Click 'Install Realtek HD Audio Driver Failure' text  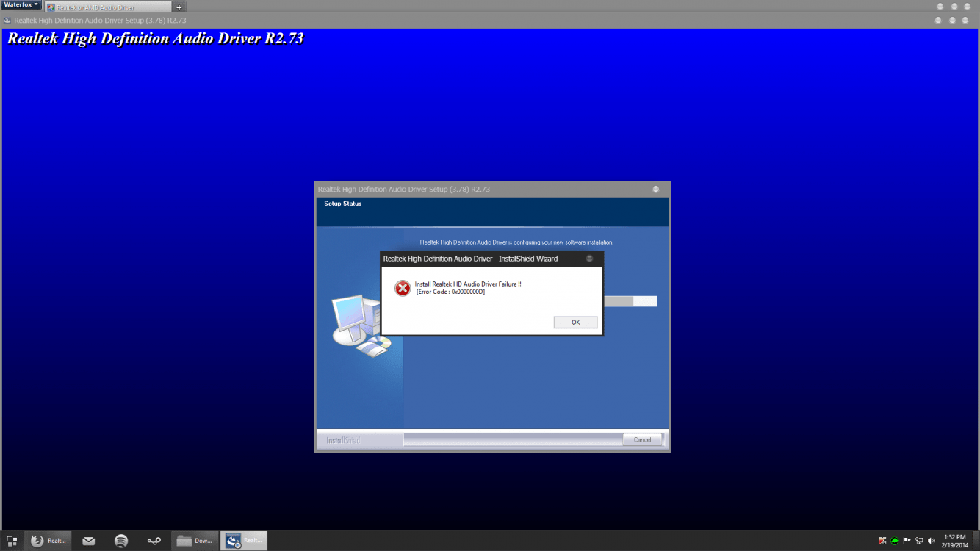click(x=468, y=284)
